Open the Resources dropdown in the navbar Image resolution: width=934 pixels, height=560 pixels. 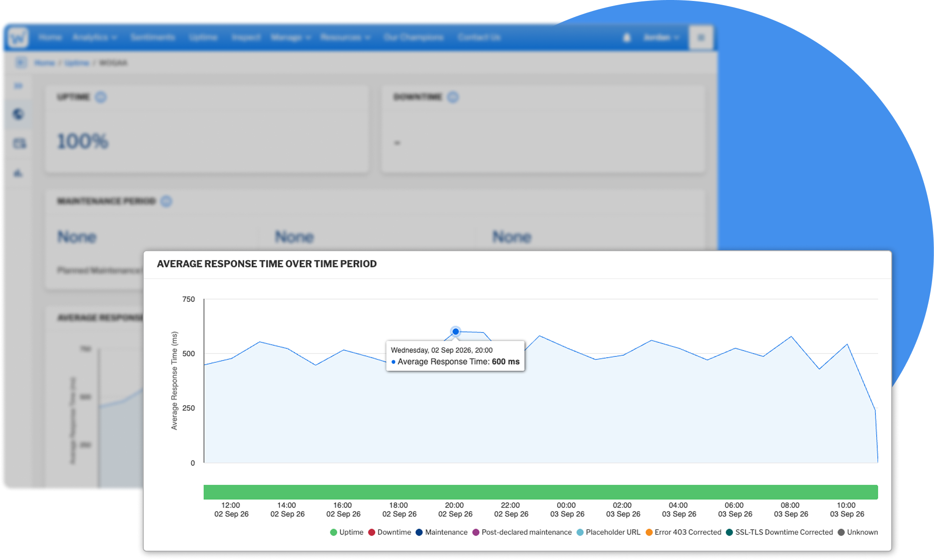point(345,37)
